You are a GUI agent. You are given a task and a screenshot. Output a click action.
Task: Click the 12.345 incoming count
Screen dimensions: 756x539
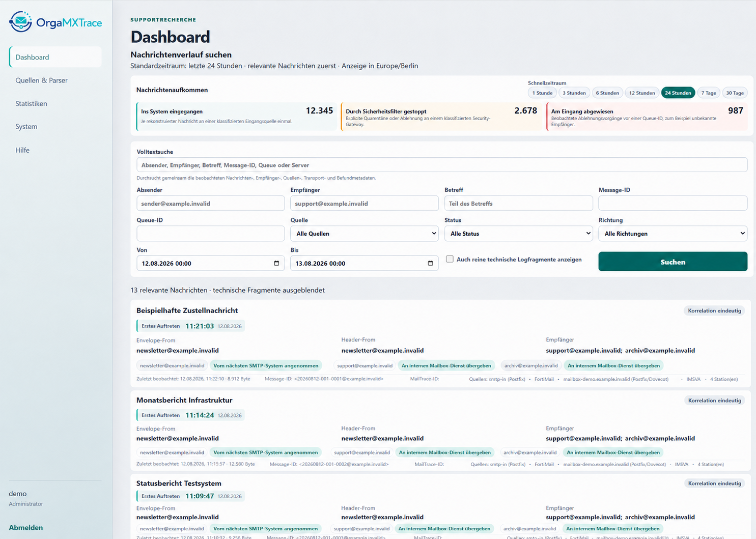(x=319, y=110)
